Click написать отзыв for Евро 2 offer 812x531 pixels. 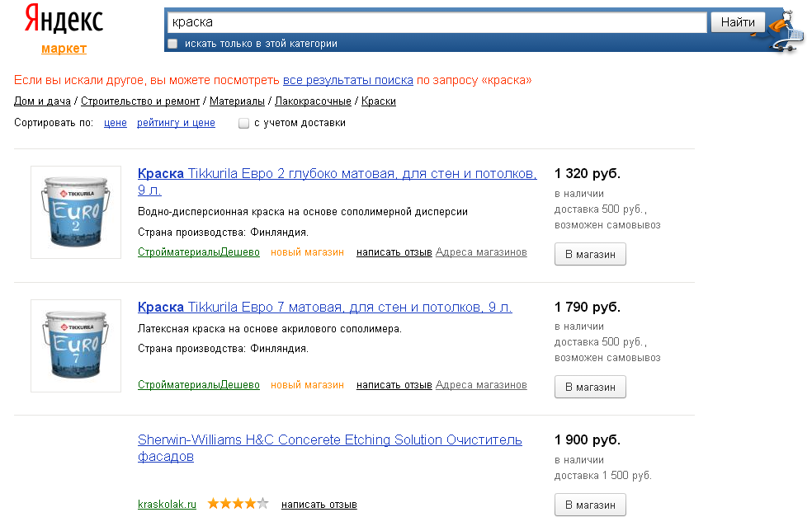(394, 252)
